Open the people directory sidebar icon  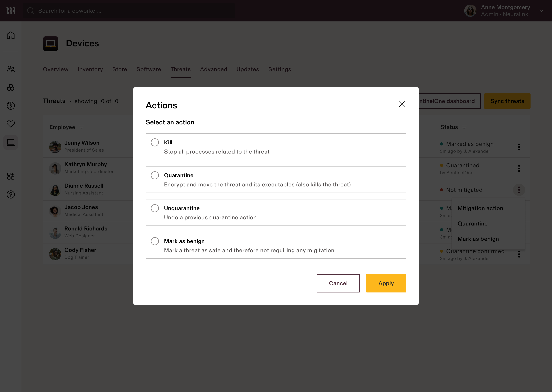tap(11, 69)
